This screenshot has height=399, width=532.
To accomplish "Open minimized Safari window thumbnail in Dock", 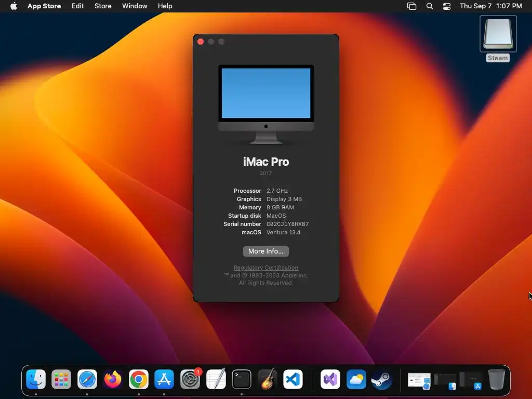I will click(x=419, y=380).
